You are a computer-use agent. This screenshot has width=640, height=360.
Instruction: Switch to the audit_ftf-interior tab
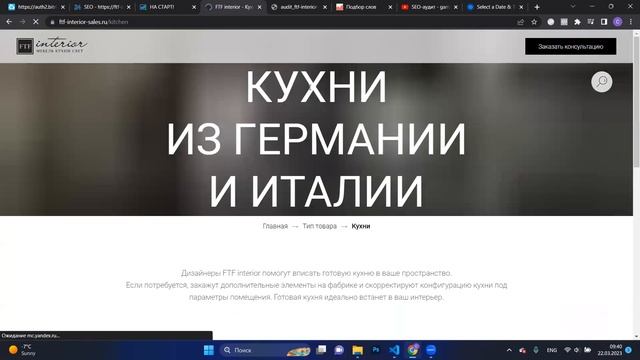tap(298, 7)
